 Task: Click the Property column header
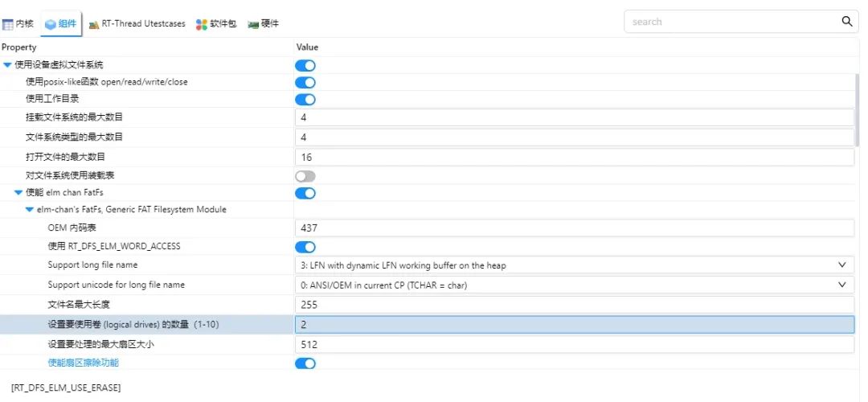tap(18, 47)
